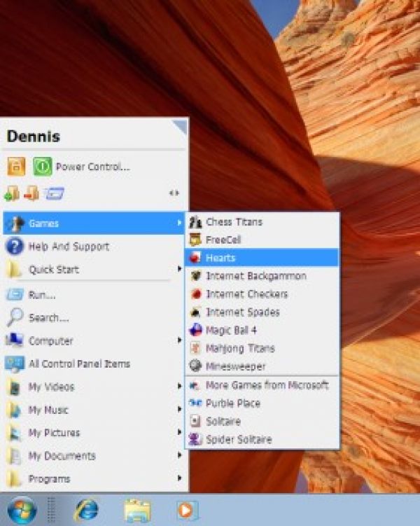420x526 pixels.
Task: Click the Computer icon
Action: click(15, 340)
